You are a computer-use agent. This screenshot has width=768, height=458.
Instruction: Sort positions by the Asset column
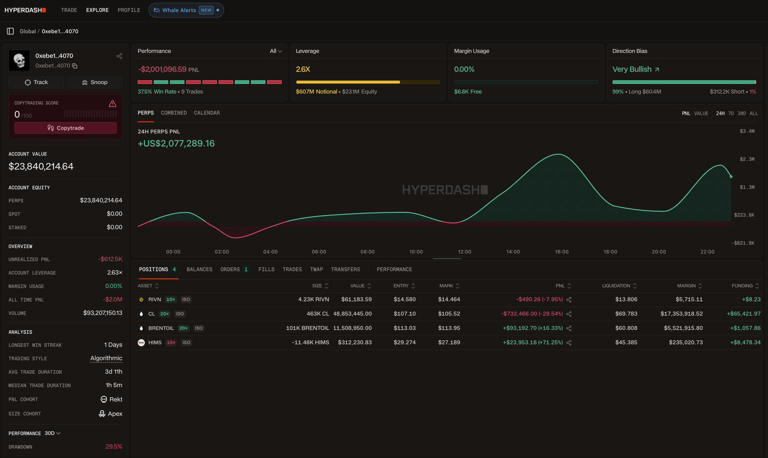(x=147, y=286)
